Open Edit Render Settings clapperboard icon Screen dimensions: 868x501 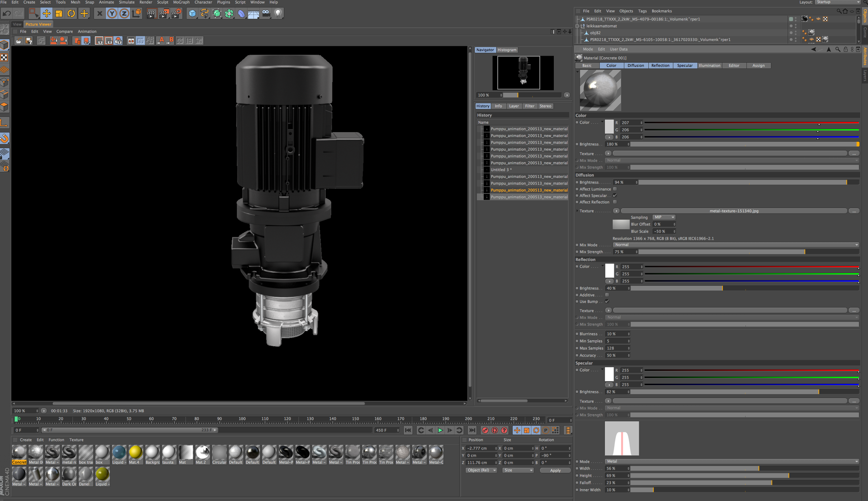coord(176,14)
